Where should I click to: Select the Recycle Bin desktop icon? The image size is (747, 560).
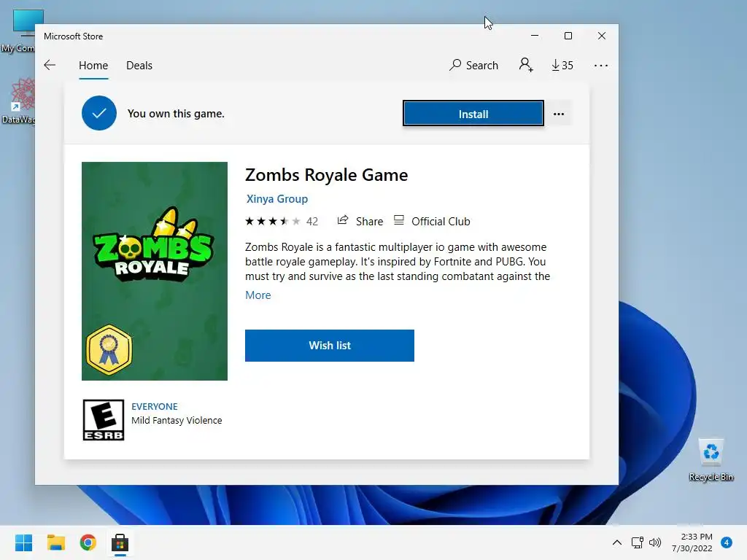(711, 459)
